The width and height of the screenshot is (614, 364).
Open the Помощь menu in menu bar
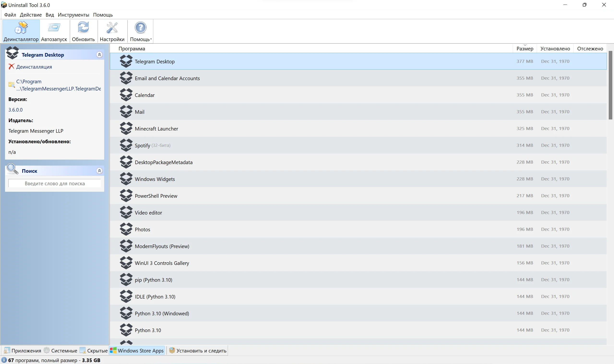click(103, 15)
